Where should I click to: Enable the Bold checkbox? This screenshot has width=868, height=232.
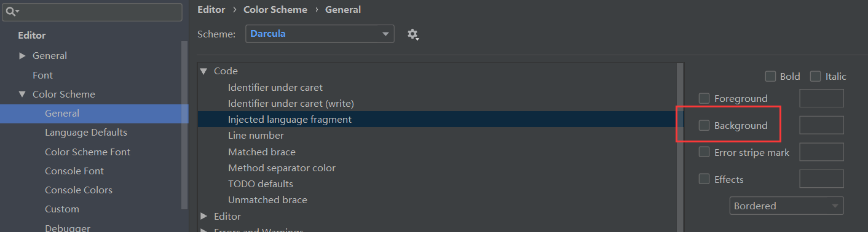(x=770, y=77)
